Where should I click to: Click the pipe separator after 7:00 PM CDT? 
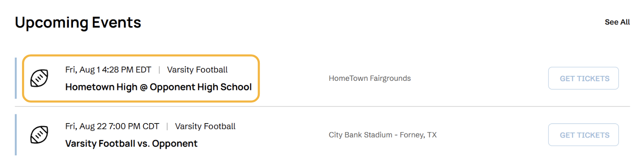pos(167,126)
